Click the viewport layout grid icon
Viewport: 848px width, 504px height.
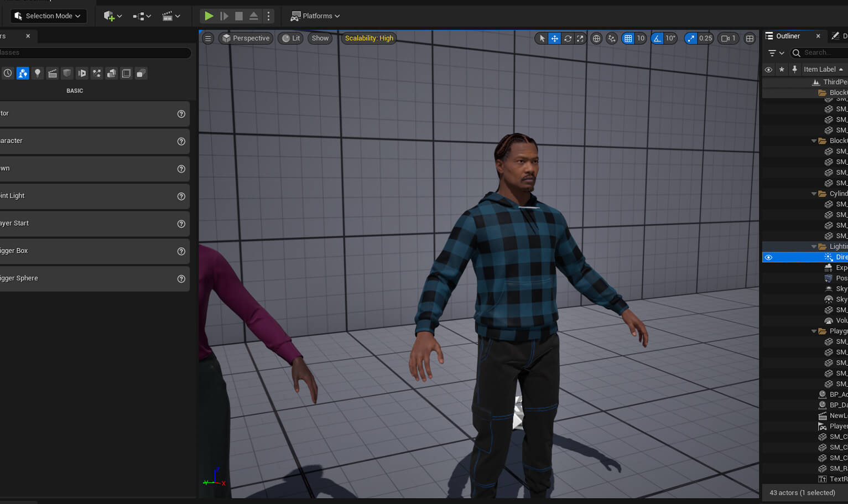coord(750,38)
